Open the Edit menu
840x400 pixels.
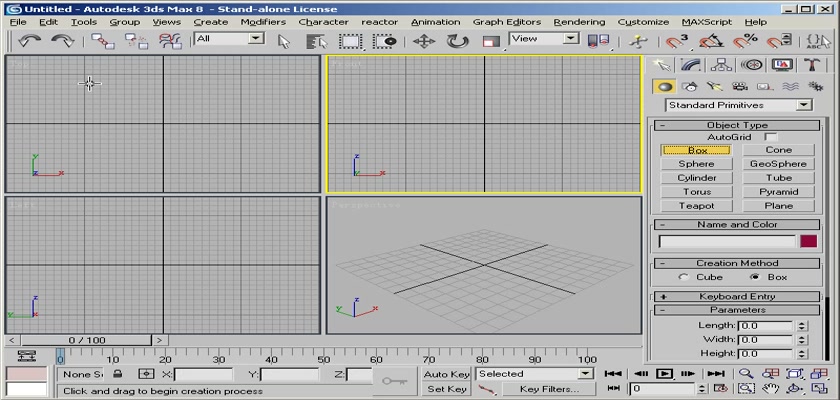[48, 22]
